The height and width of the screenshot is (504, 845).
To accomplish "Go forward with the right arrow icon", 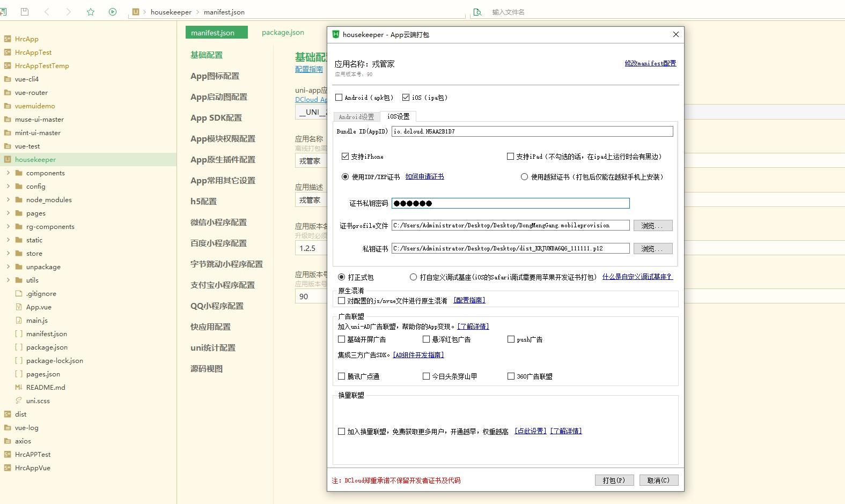I will 68,12.
